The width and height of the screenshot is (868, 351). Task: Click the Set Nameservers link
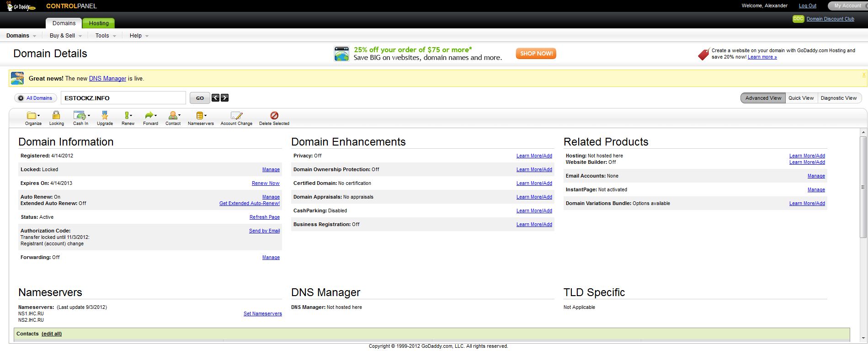tap(263, 313)
